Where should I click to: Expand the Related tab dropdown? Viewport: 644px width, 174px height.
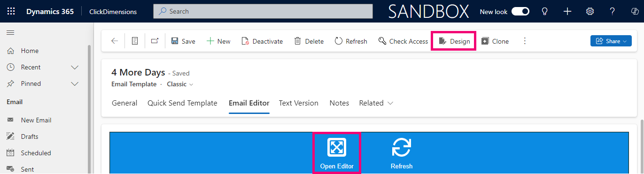point(376,103)
